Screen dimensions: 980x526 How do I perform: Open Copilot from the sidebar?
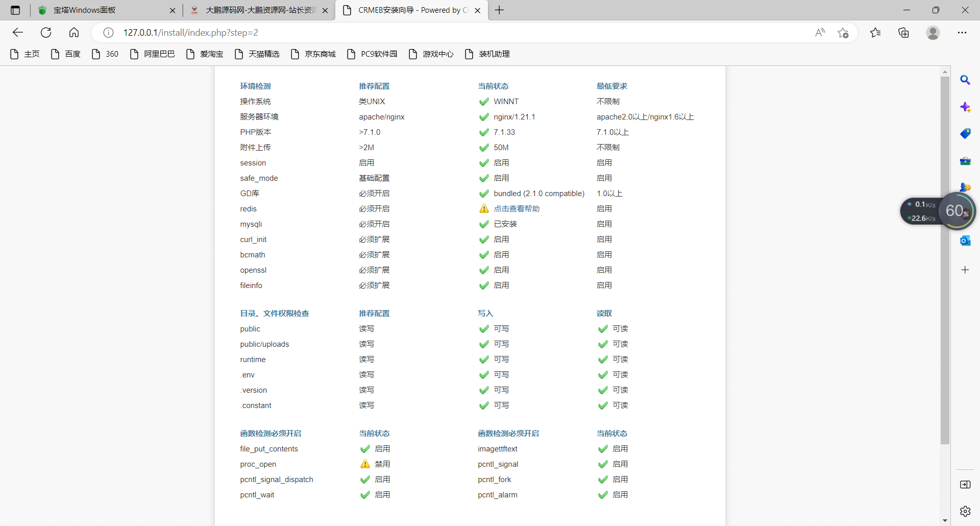(x=966, y=107)
